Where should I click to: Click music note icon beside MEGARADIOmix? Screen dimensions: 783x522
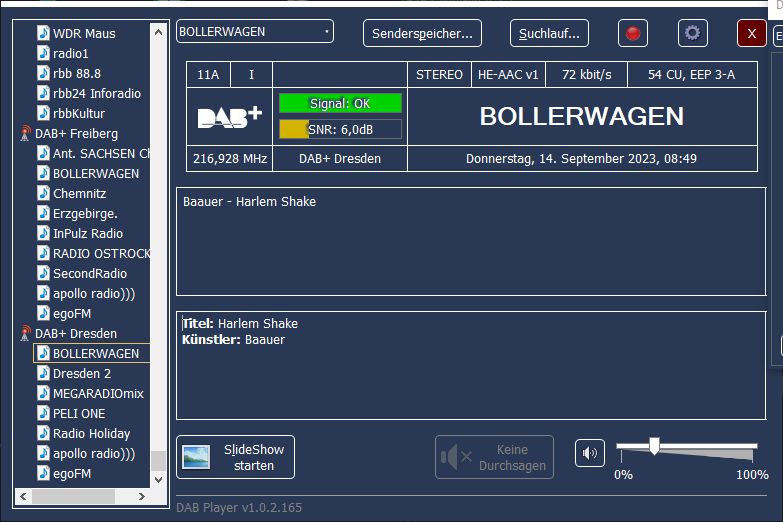(43, 393)
